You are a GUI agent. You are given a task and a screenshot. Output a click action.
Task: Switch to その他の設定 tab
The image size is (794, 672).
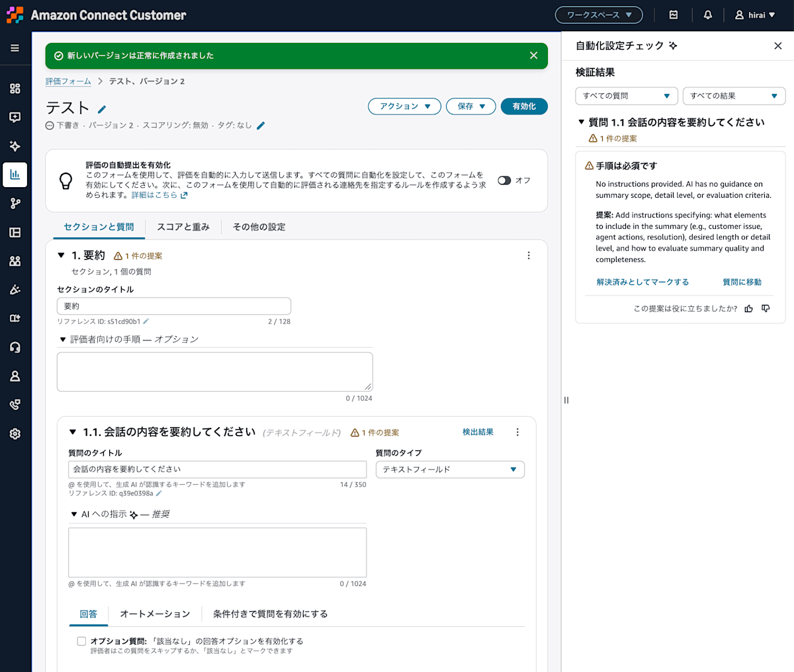[x=259, y=227]
